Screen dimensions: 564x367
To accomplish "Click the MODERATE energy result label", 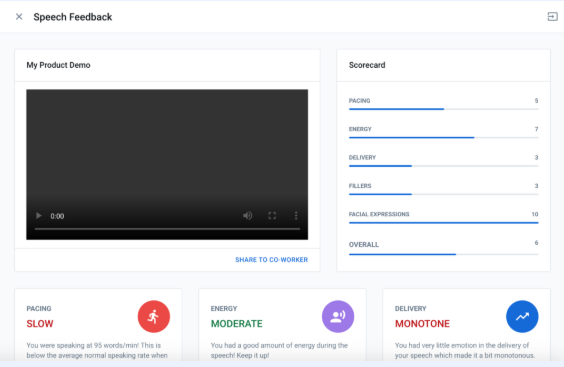I will [237, 323].
